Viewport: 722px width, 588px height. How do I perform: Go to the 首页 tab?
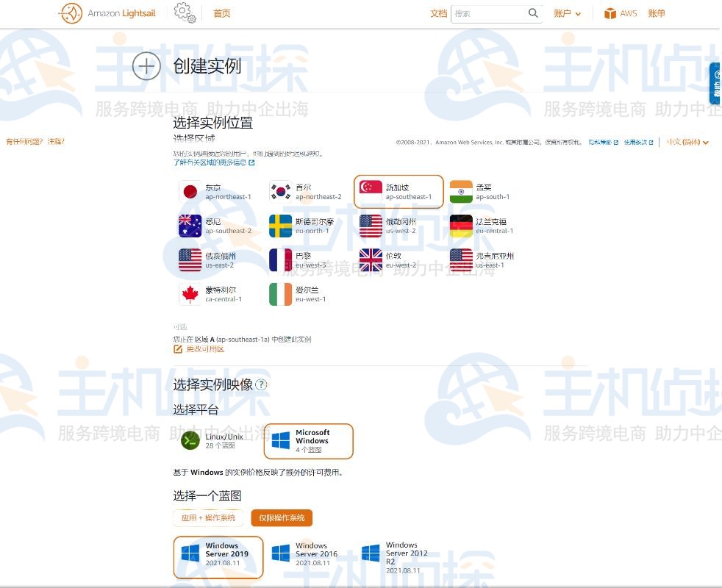221,13
